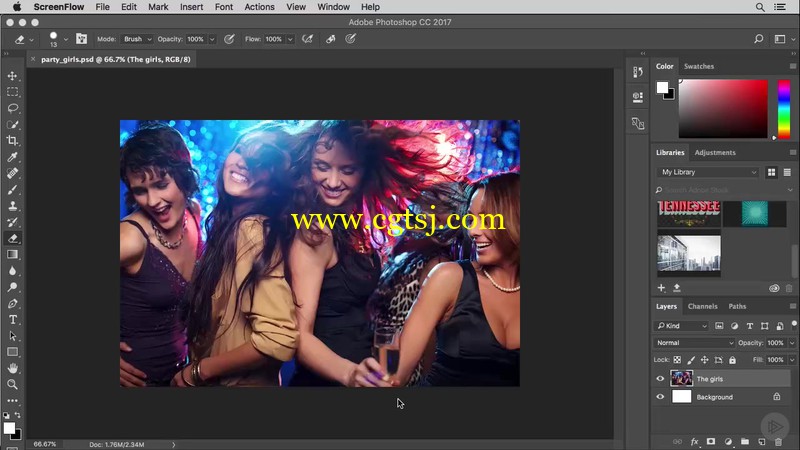Select the TENNESSEE library thumbnail
Image resolution: width=800 pixels, height=450 pixels.
pos(689,214)
